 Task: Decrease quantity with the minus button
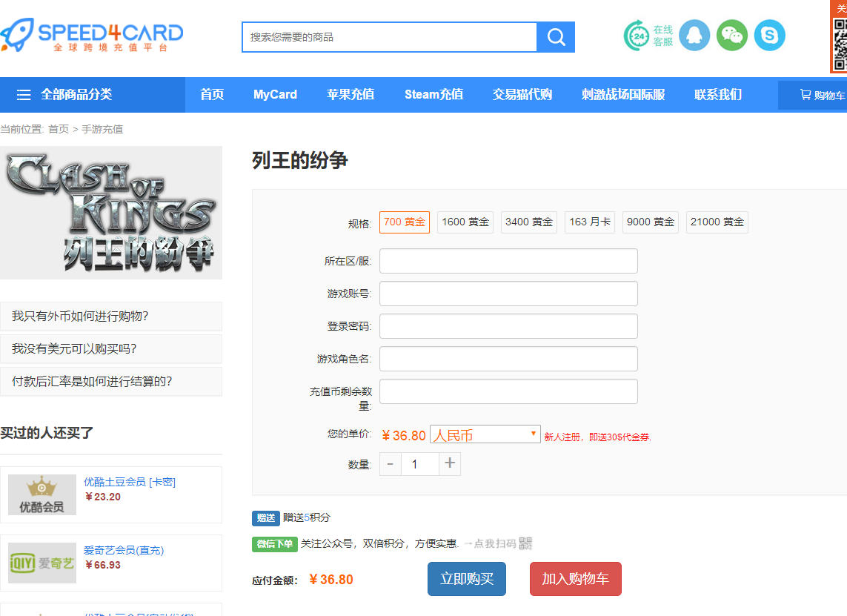[390, 464]
